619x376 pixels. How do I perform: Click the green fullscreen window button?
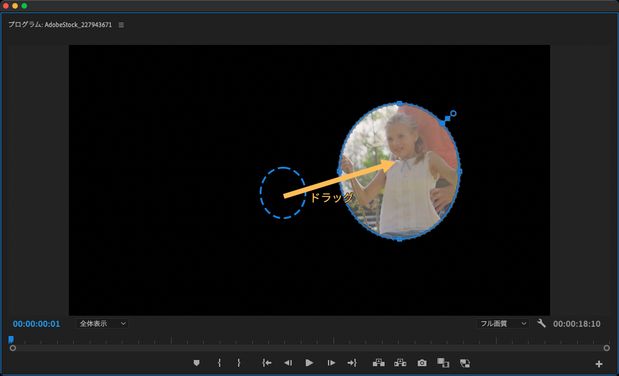(x=24, y=6)
